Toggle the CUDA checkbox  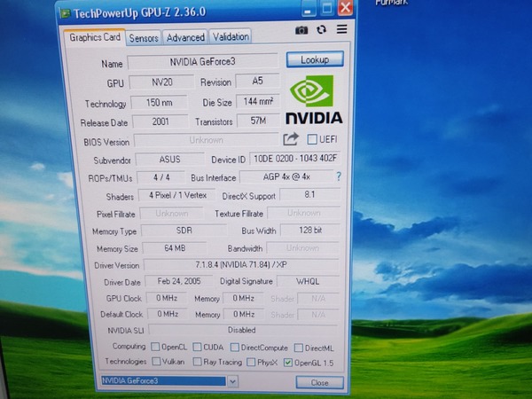(197, 347)
